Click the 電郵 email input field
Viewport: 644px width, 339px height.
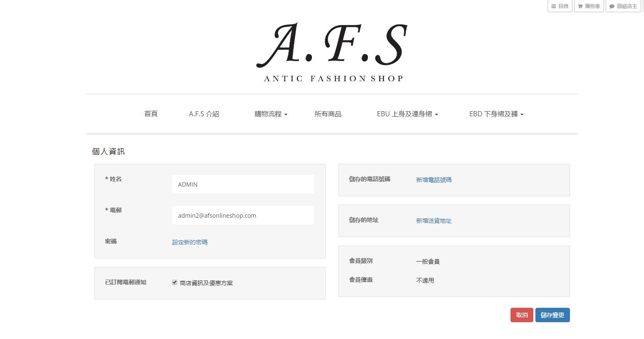243,215
